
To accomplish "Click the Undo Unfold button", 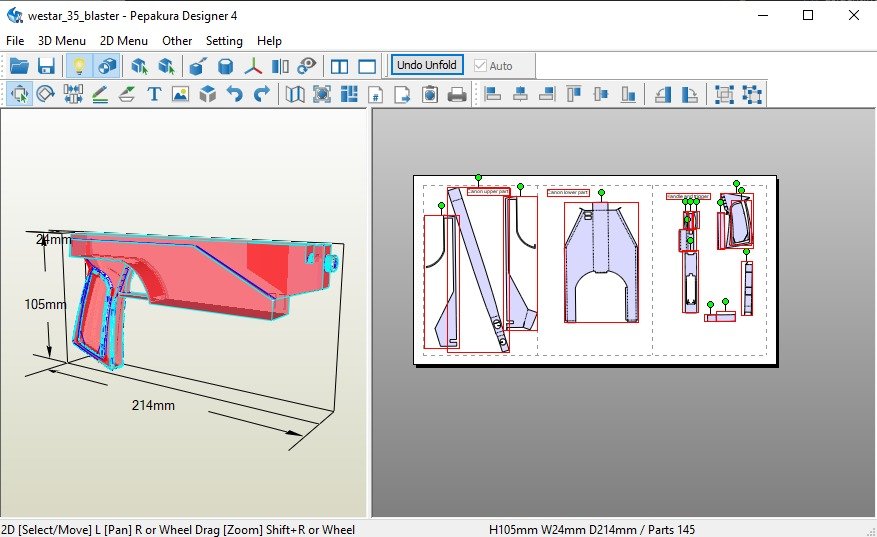I will pos(427,65).
